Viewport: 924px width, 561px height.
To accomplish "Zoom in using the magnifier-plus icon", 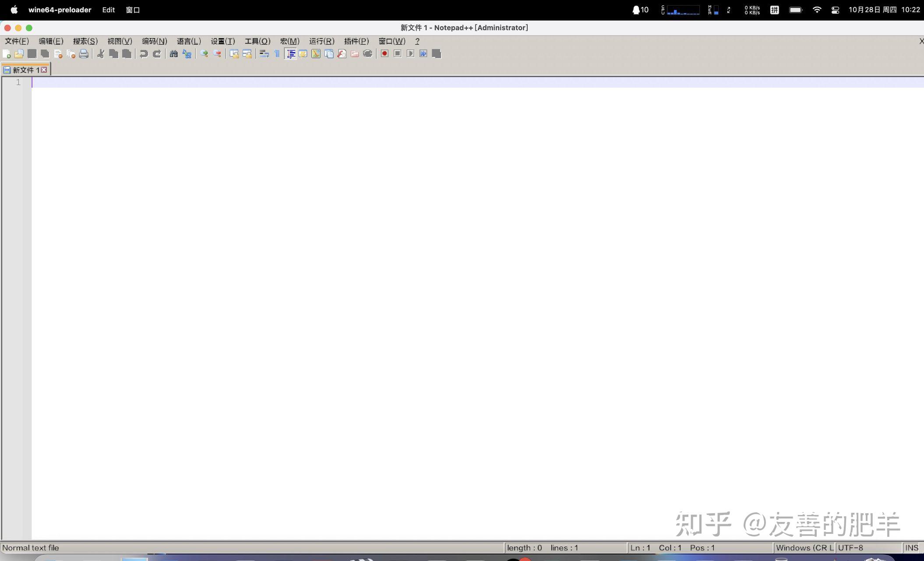I will pos(205,53).
